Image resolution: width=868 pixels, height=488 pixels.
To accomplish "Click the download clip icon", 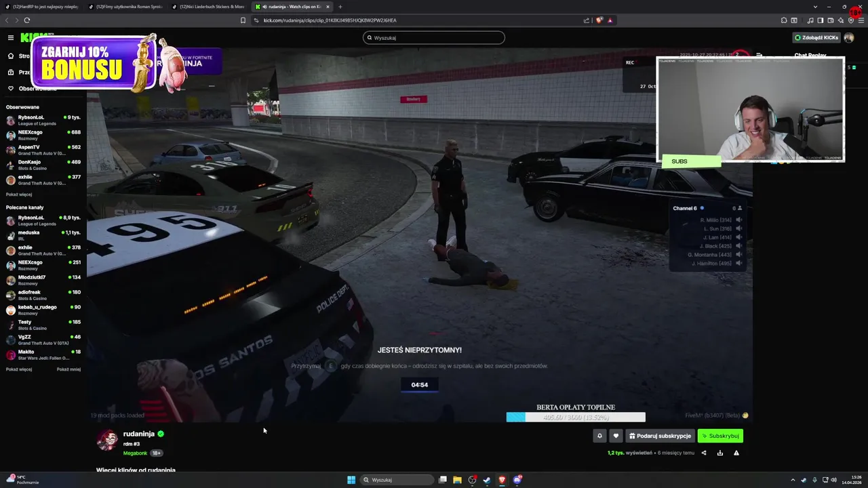I will [x=720, y=453].
